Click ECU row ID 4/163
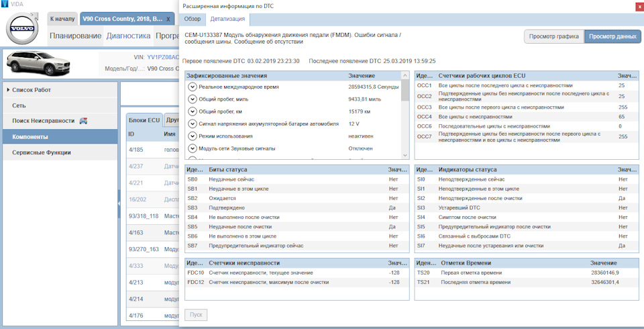The height and width of the screenshot is (329, 644). [x=136, y=232]
